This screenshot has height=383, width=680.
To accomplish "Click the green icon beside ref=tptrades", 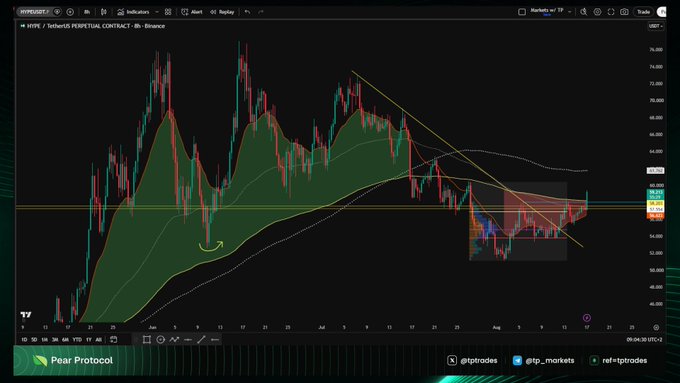I will click(594, 360).
